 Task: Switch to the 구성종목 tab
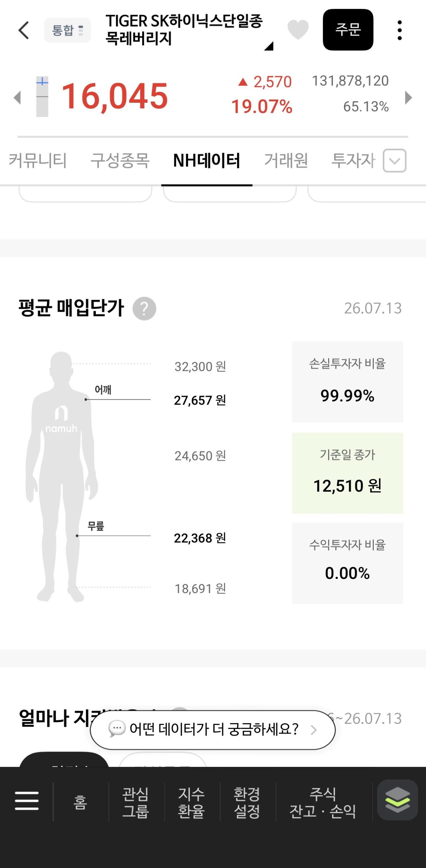pyautogui.click(x=120, y=160)
